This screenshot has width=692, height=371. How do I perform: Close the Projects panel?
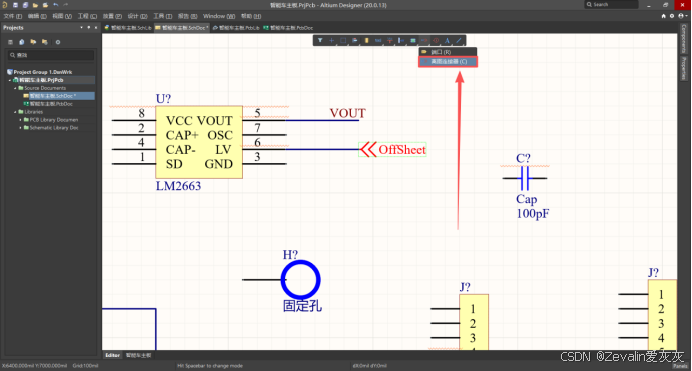(96, 27)
